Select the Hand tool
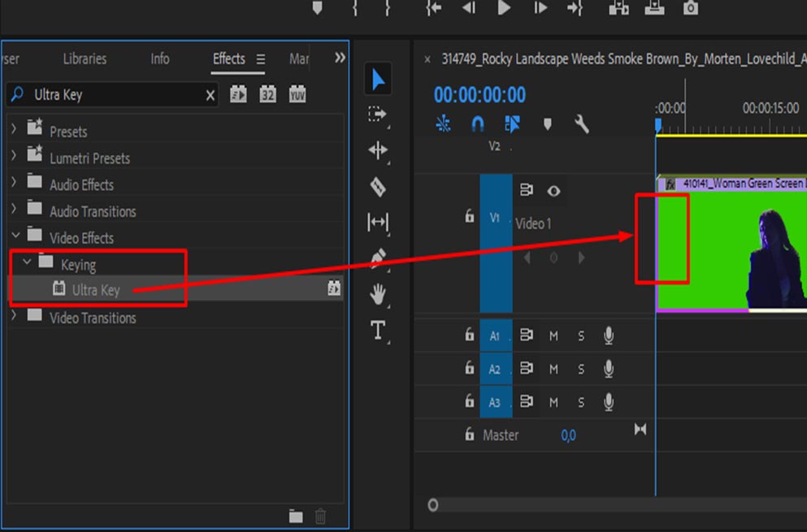 (x=378, y=294)
